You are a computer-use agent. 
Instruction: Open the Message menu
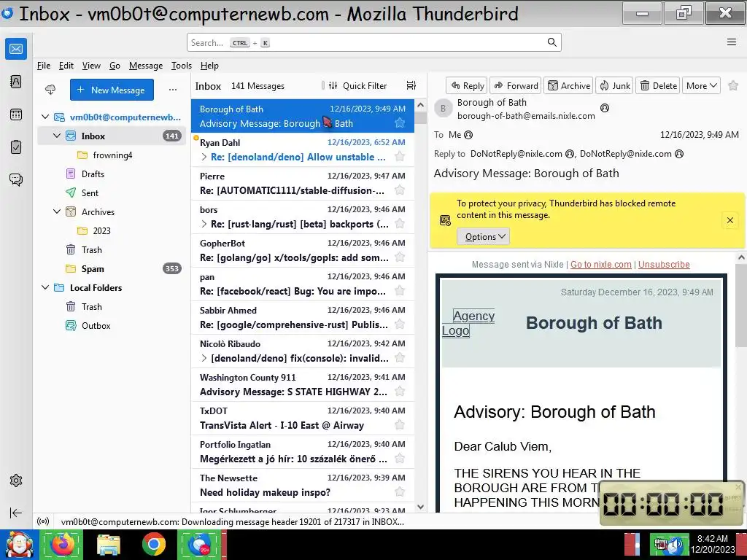(x=146, y=66)
